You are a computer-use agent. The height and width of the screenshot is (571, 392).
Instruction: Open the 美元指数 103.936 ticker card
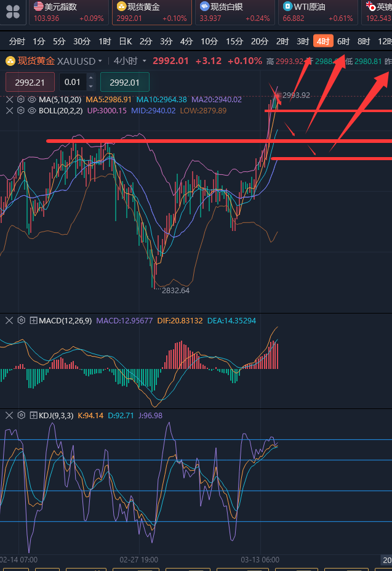point(69,12)
